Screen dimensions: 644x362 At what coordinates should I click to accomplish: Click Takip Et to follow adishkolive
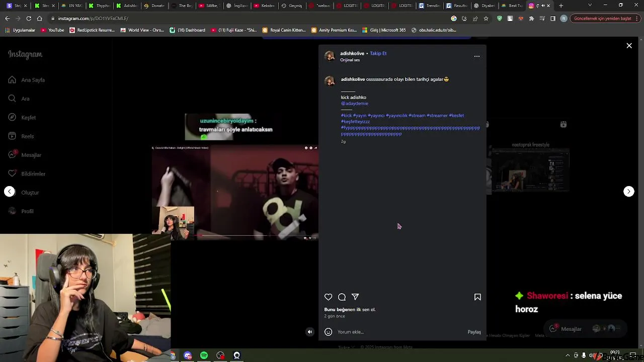pyautogui.click(x=378, y=53)
